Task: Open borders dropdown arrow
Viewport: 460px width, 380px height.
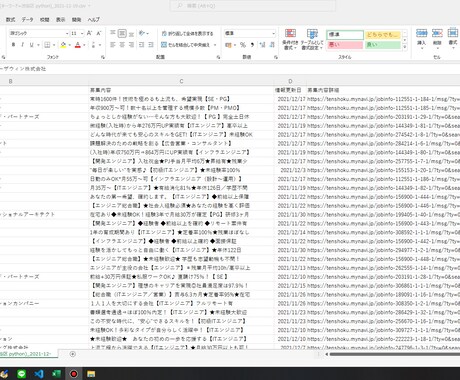Action: click(54, 45)
